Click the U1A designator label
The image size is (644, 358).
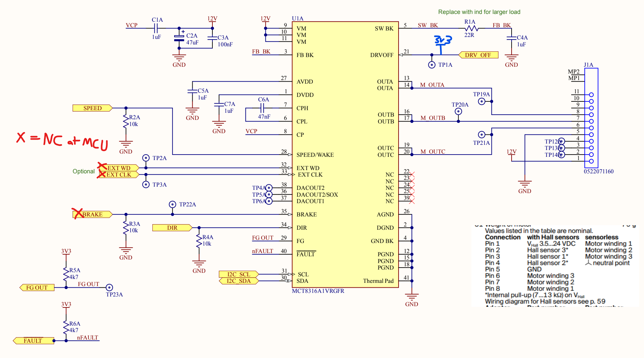[298, 18]
